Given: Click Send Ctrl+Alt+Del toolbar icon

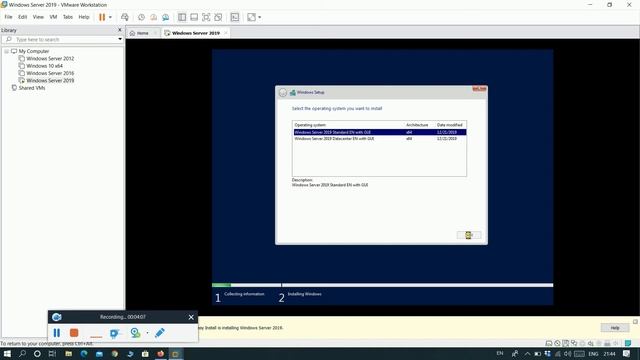Looking at the screenshot, I should point(125,17).
